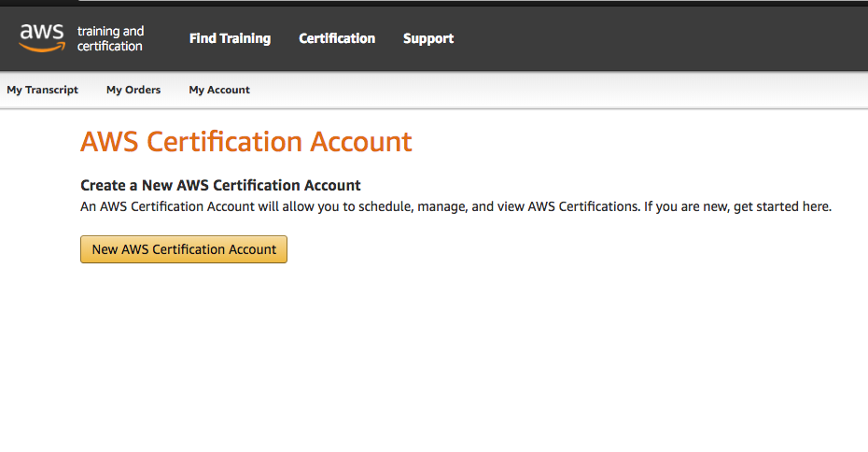Open the Support menu

(x=428, y=38)
